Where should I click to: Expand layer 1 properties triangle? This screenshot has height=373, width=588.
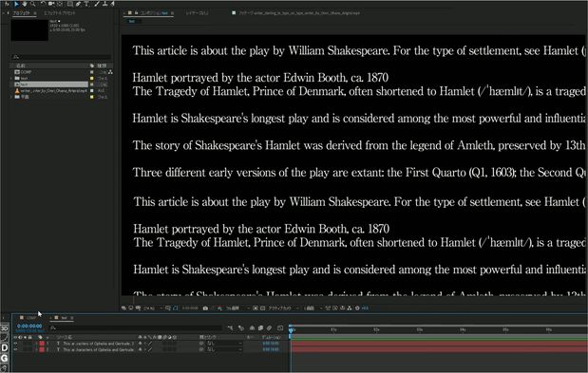(x=37, y=344)
